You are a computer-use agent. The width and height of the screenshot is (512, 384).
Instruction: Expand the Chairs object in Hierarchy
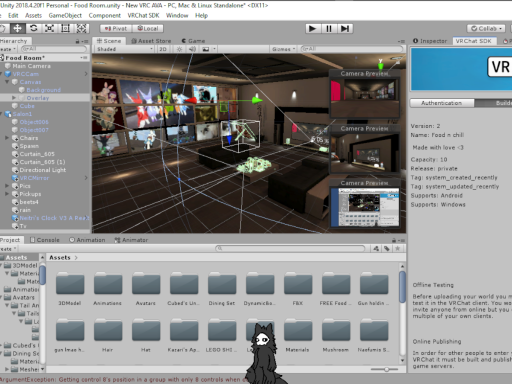[7, 138]
